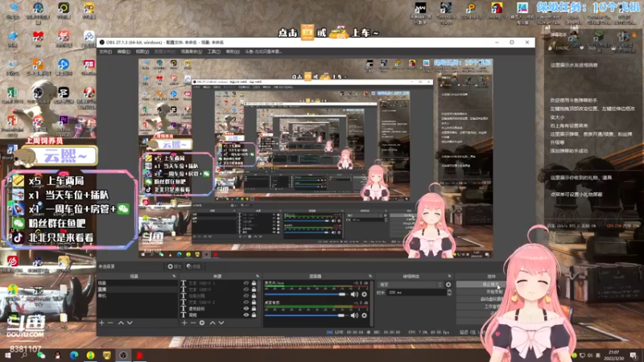Click the 时长 duration stepper arrows
This screenshot has width=644, height=362.
[449, 293]
